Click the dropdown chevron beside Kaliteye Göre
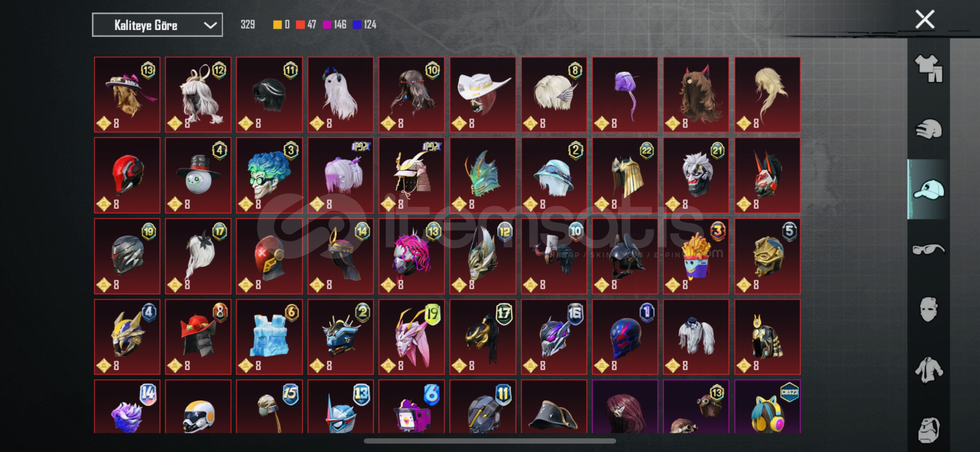The image size is (980, 452). point(210,26)
